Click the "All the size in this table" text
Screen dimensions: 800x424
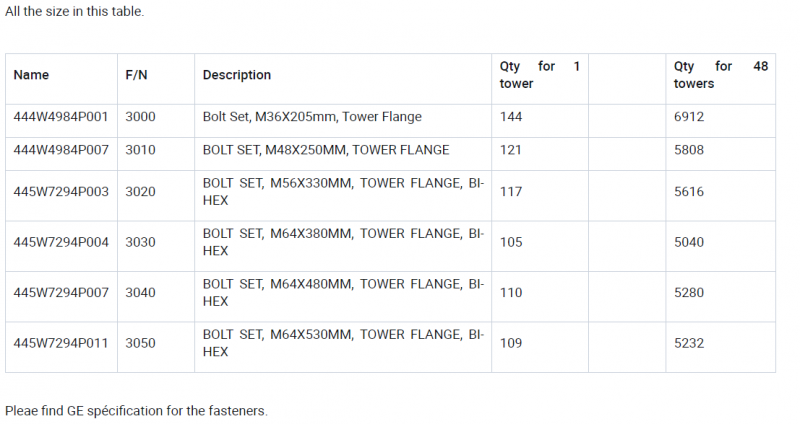pyautogui.click(x=75, y=12)
